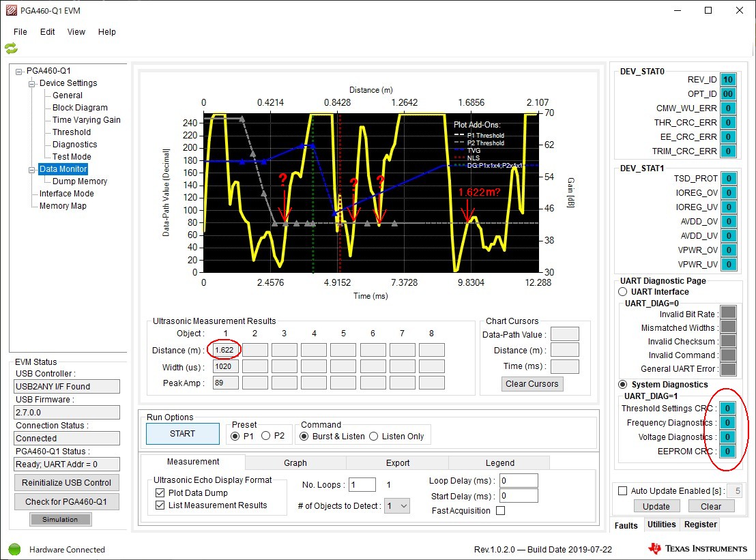Click the green refresh arrows icon
Image resolution: width=756 pixels, height=560 pixels.
pyautogui.click(x=11, y=48)
